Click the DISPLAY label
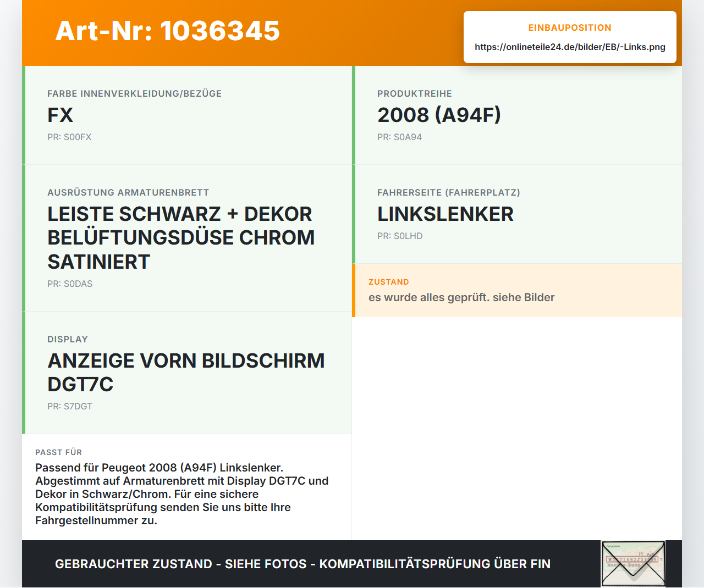This screenshot has height=588, width=704. coord(68,339)
